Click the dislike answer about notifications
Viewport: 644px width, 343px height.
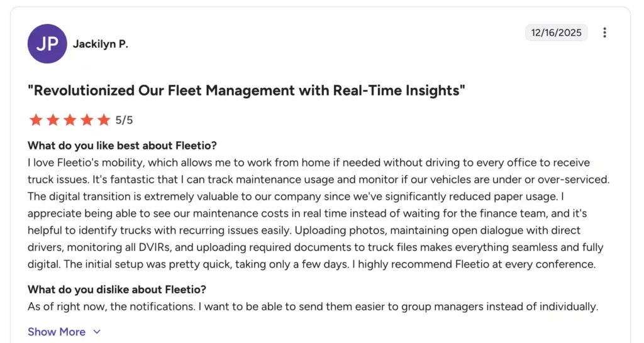[x=312, y=307]
